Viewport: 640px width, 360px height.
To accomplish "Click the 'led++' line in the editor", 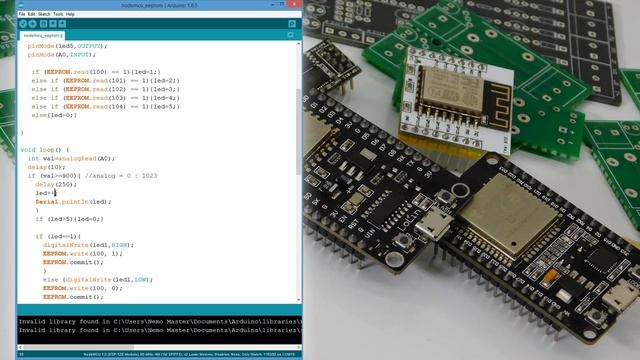I will click(46, 193).
